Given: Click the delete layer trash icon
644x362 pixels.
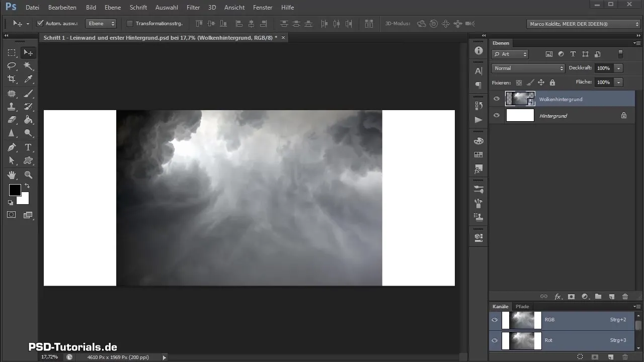Looking at the screenshot, I should 625,297.
